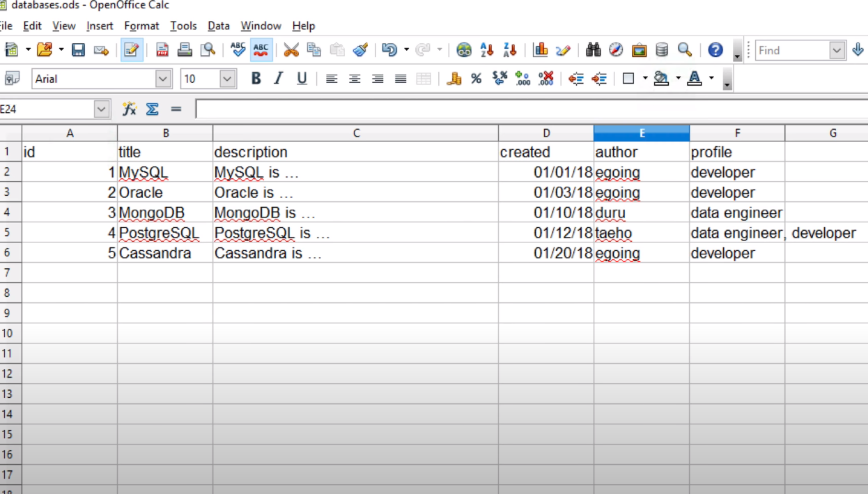Click Delete Decimal Place icon
The image size is (868, 494).
point(545,79)
